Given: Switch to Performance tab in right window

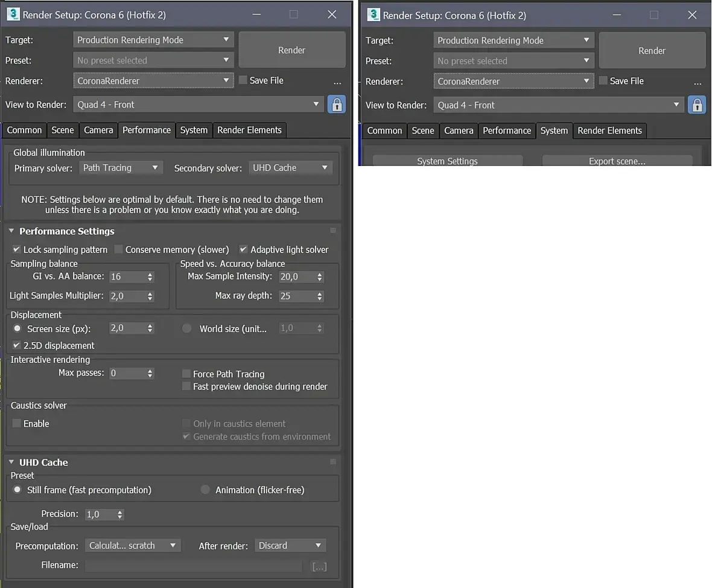Looking at the screenshot, I should pos(507,131).
